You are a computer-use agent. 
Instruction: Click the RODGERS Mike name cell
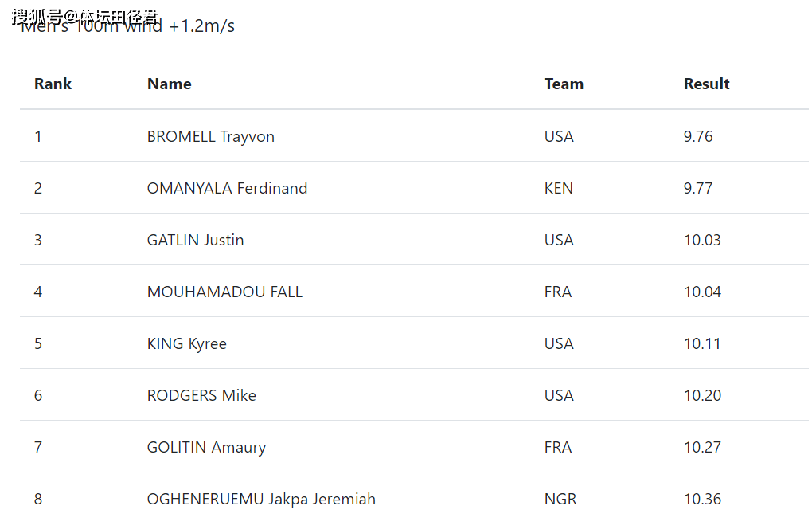201,395
